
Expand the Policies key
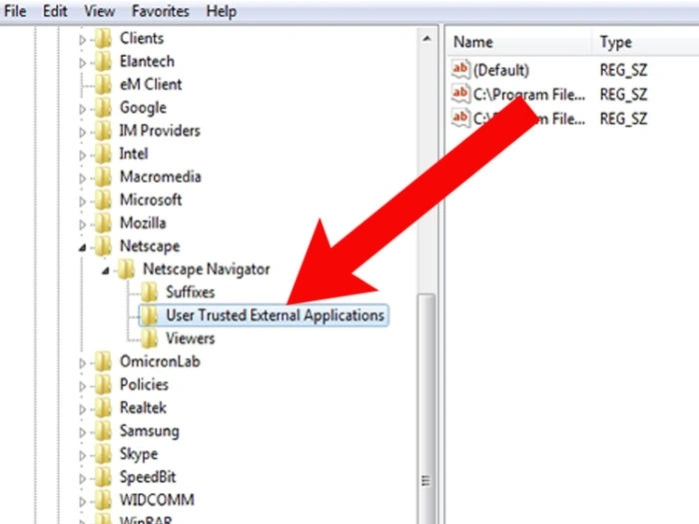pyautogui.click(x=82, y=386)
